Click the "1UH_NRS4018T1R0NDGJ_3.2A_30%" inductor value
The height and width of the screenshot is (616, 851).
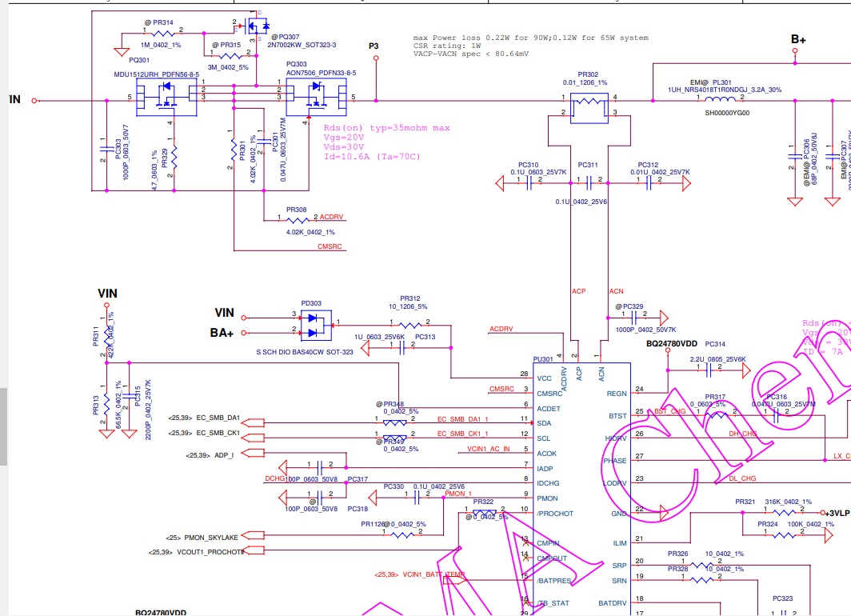pyautogui.click(x=725, y=90)
